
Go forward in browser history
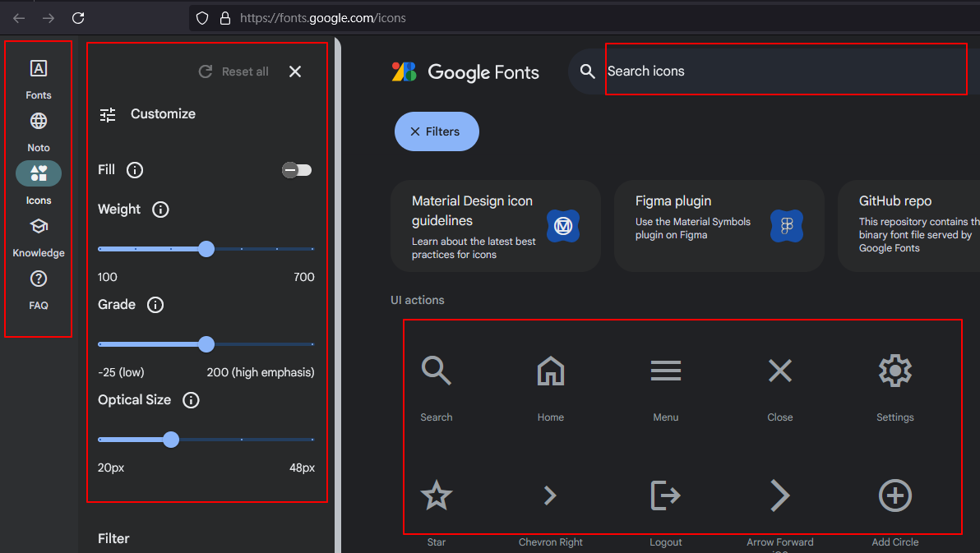pyautogui.click(x=49, y=18)
